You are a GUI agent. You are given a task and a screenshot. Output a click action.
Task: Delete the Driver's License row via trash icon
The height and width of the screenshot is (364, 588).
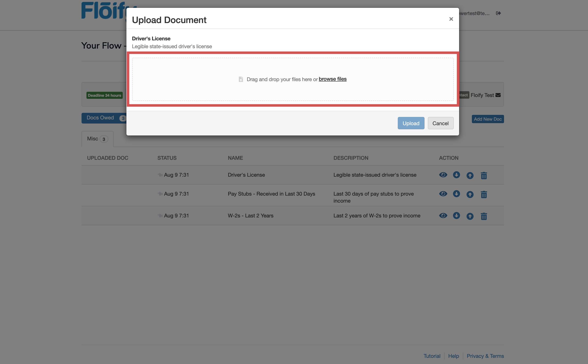[x=484, y=175]
